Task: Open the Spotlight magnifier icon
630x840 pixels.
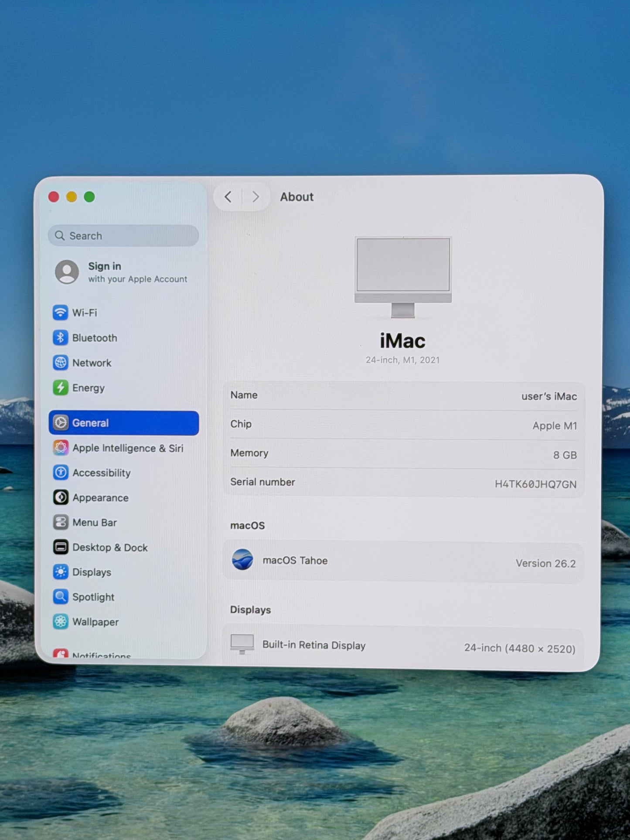Action: [61, 597]
